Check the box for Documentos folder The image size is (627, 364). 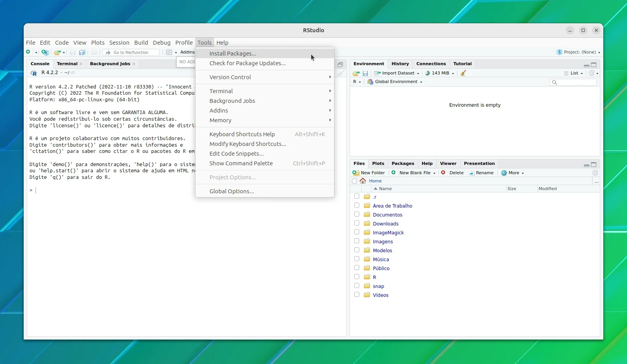pos(357,214)
